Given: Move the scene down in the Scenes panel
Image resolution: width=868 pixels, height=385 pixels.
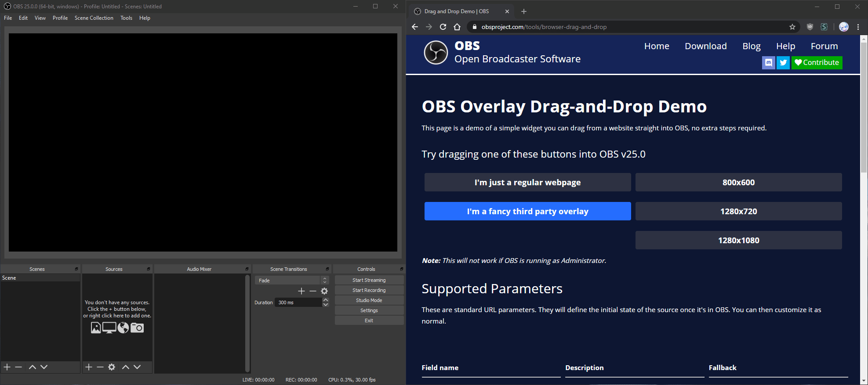Looking at the screenshot, I should (x=44, y=367).
